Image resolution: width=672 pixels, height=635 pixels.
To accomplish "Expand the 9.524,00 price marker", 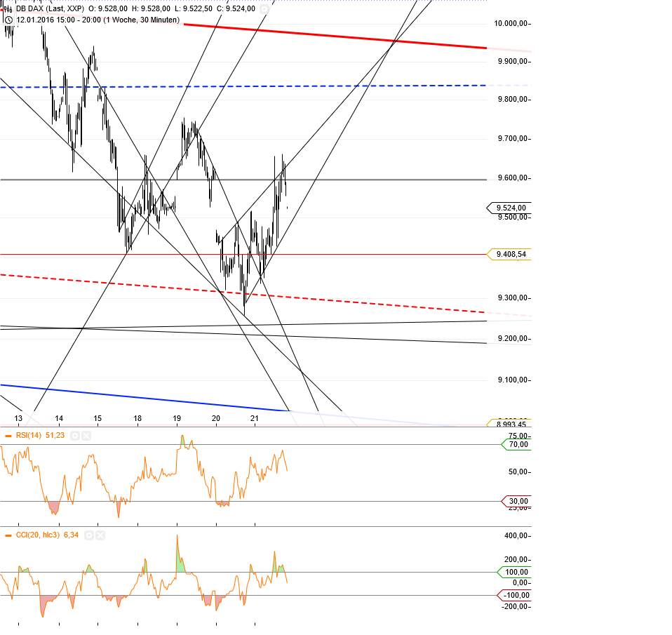I will coord(510,208).
